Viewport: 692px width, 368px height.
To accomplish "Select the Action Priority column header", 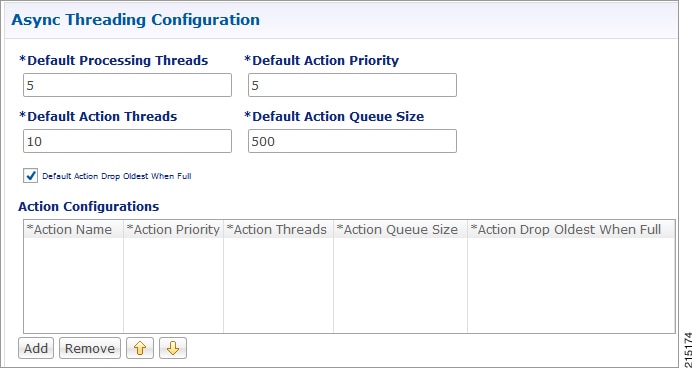I will 173,229.
